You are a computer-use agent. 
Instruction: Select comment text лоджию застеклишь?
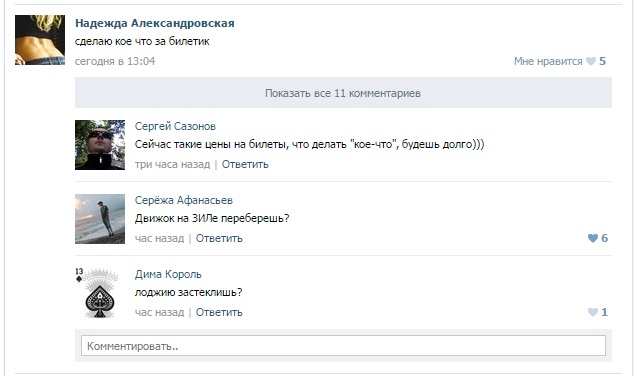(188, 293)
